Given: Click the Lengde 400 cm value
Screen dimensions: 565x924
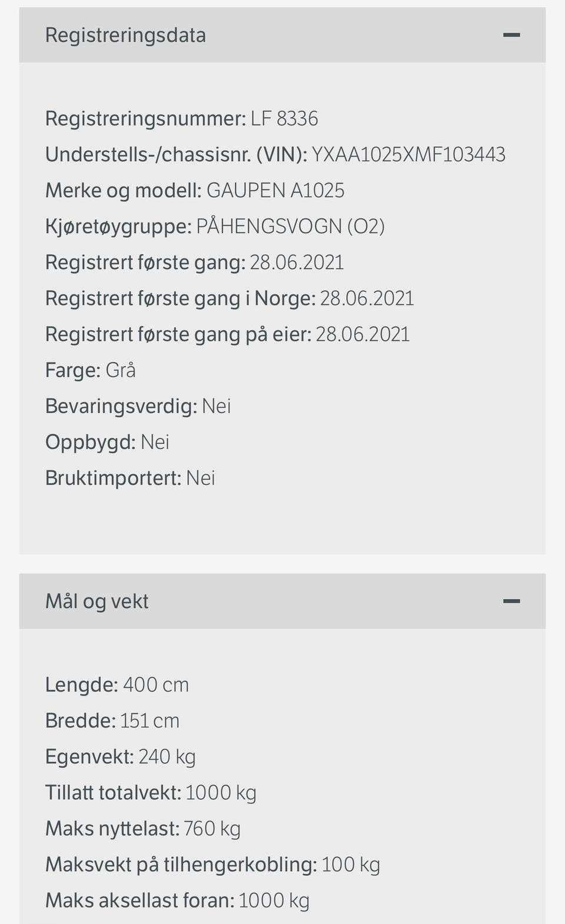Looking at the screenshot, I should point(156,685).
